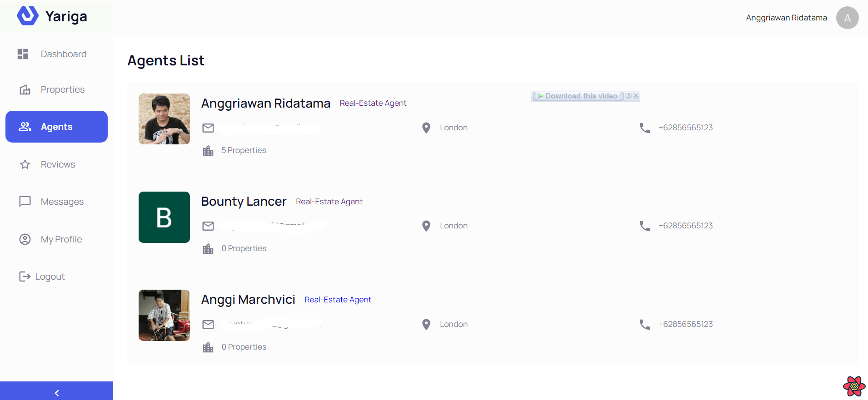
Task: Go to Reviews in the sidebar
Action: 56,164
